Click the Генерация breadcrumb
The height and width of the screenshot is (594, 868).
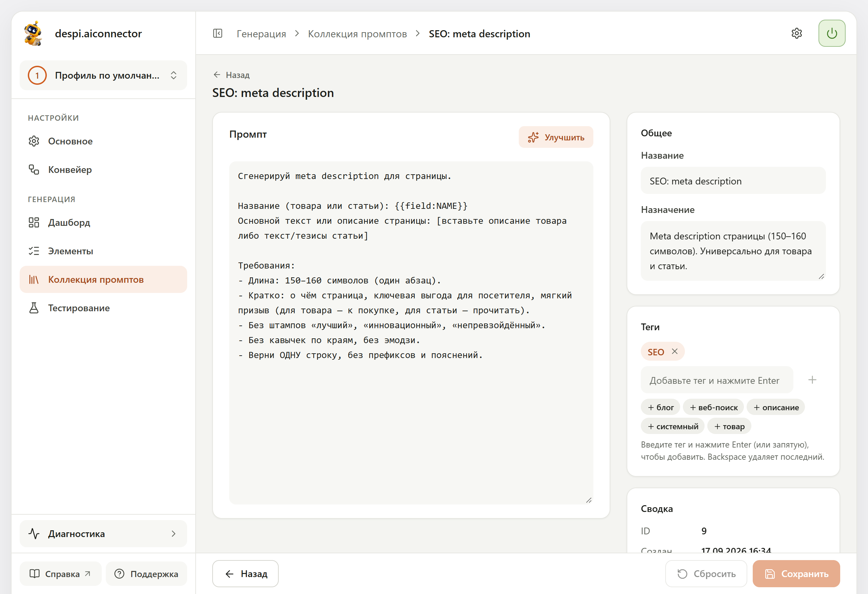click(261, 34)
